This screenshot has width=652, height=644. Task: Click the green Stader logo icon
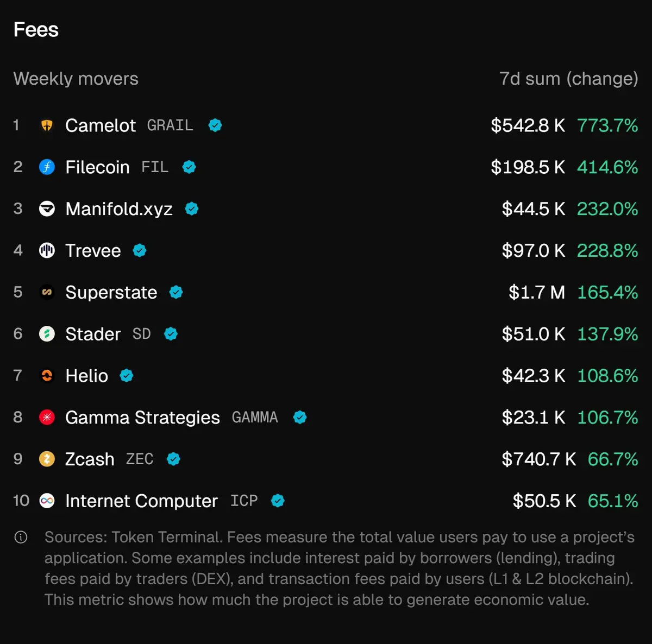pos(47,334)
